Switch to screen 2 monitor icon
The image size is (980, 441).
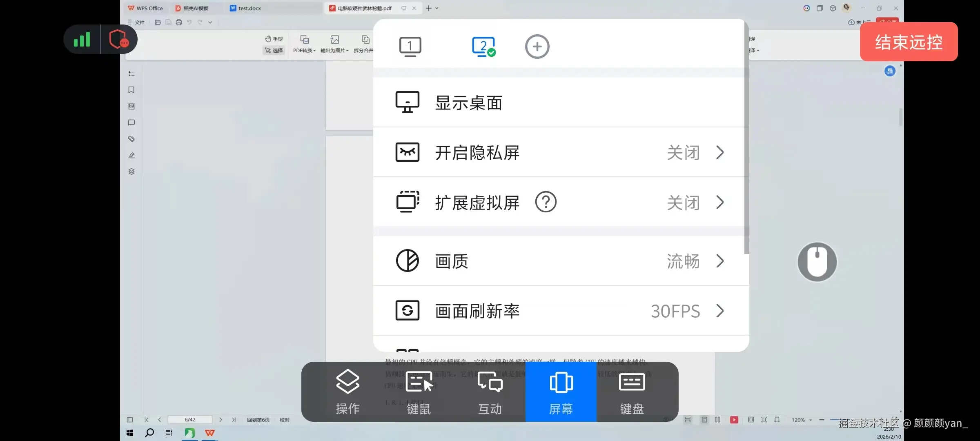[x=483, y=47]
